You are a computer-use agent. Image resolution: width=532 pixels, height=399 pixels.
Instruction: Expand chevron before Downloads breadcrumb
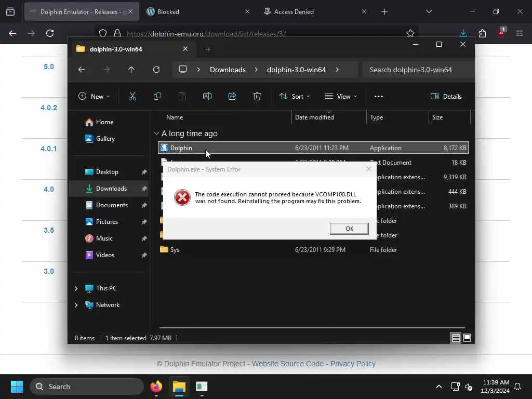198,70
